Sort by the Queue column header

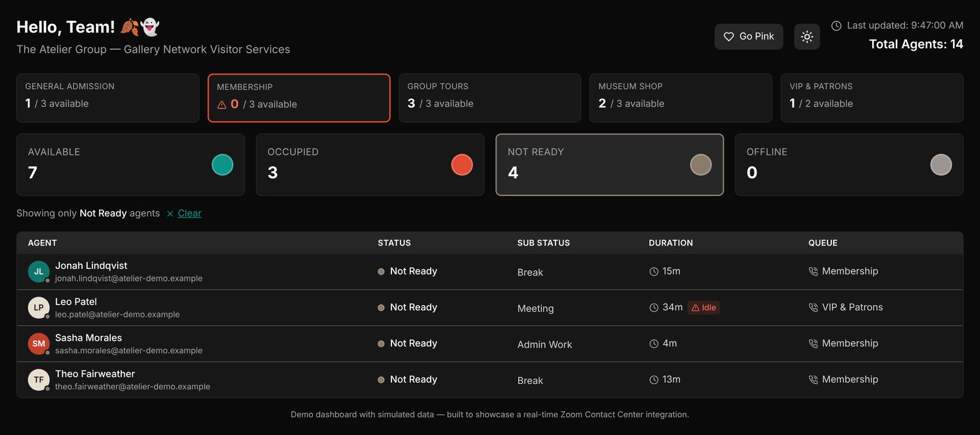tap(823, 243)
